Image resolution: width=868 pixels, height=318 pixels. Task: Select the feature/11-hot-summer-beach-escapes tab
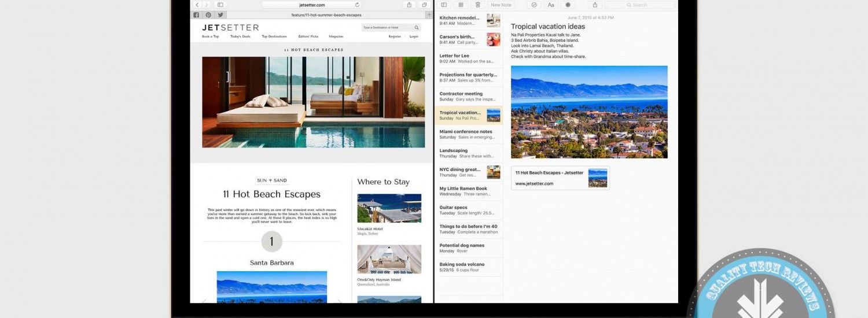(312, 15)
